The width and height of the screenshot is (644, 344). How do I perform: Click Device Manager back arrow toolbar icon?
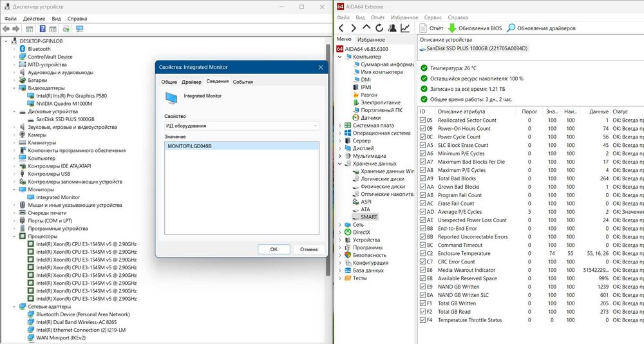[6, 29]
